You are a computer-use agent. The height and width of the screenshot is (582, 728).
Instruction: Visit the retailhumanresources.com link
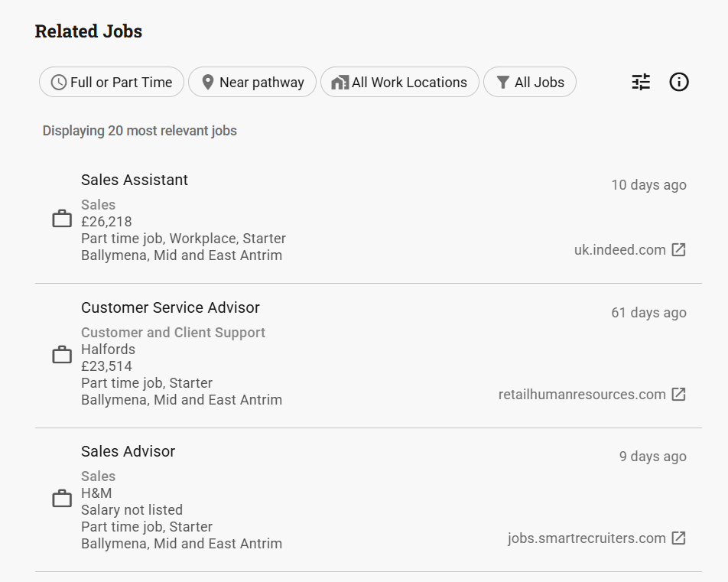(x=582, y=395)
